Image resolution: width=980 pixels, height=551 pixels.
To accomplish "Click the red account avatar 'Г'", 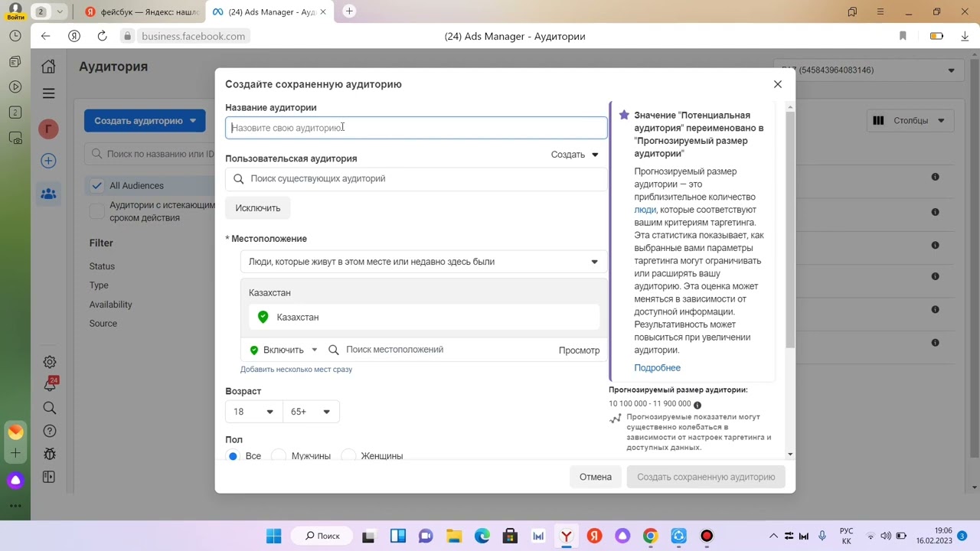I will [48, 129].
